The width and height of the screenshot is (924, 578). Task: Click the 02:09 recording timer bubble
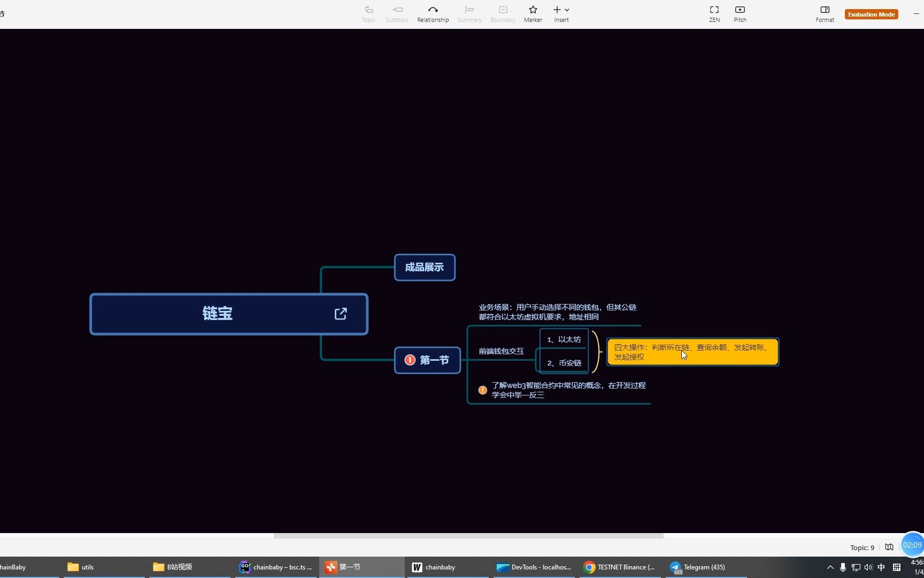tap(912, 545)
